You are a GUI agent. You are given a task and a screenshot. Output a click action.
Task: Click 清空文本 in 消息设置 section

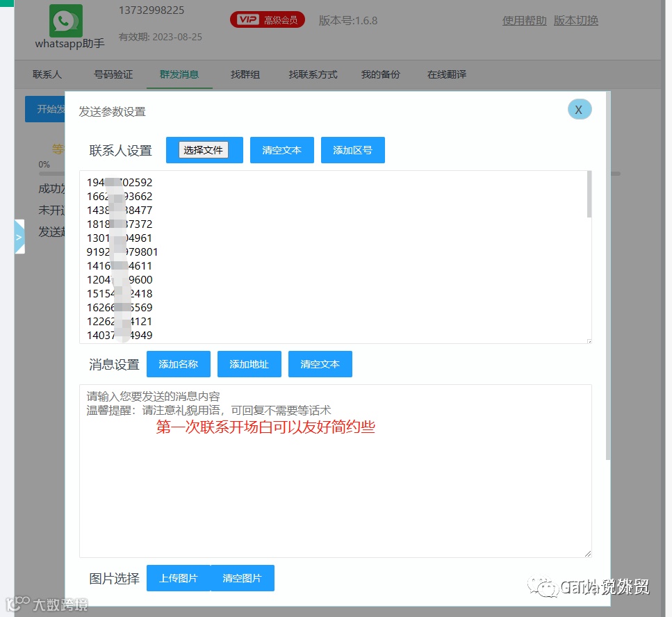320,364
